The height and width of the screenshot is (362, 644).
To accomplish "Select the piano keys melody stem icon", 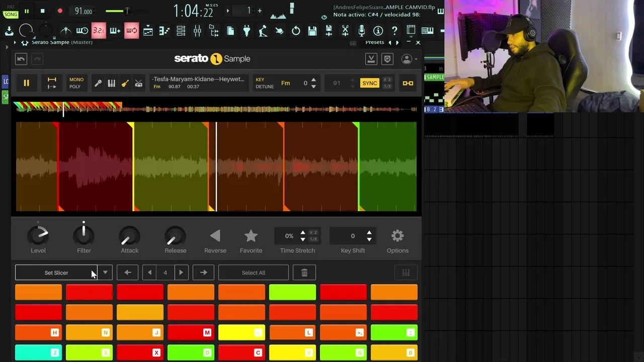I will coord(111,83).
